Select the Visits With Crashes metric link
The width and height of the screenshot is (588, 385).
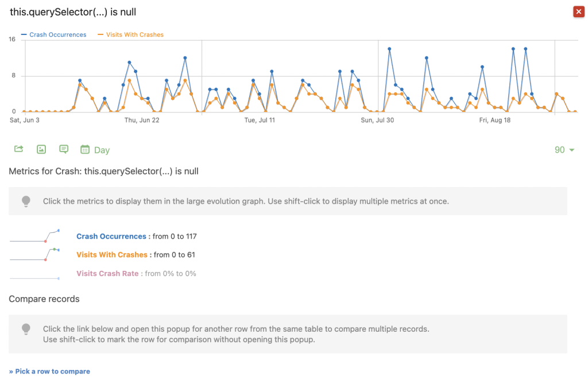coord(112,255)
